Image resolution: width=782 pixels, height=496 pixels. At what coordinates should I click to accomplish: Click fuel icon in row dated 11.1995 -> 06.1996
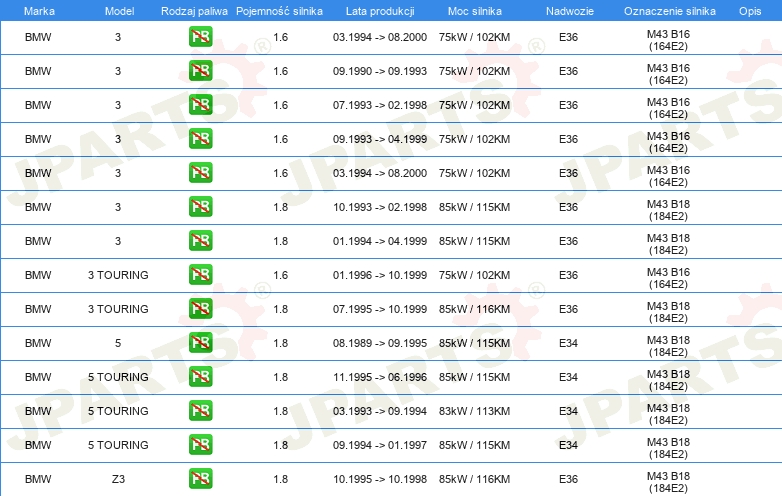[x=200, y=377]
